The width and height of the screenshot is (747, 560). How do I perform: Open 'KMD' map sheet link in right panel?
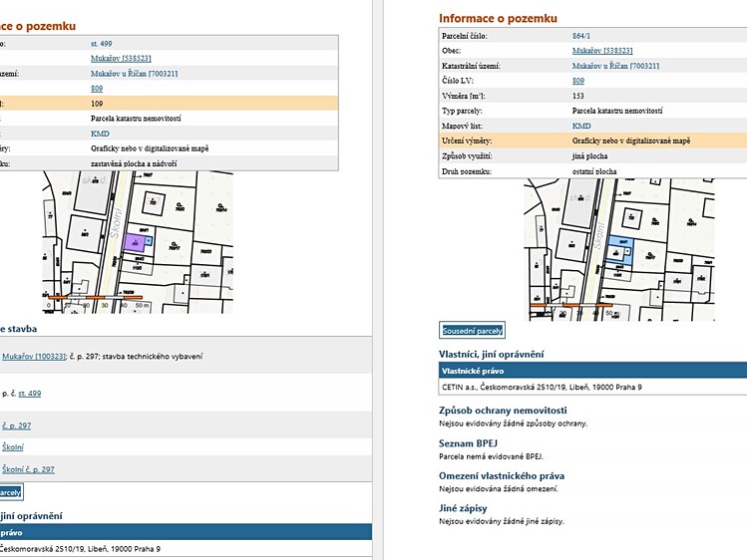pyautogui.click(x=581, y=127)
